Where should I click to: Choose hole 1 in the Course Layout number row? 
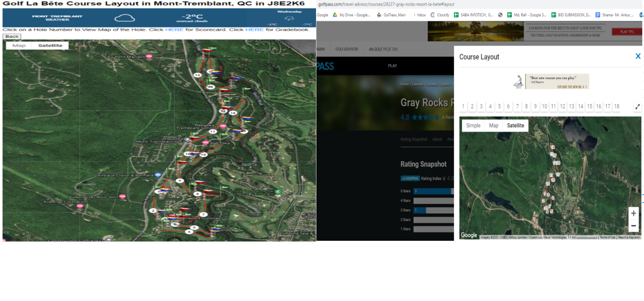pyautogui.click(x=463, y=106)
